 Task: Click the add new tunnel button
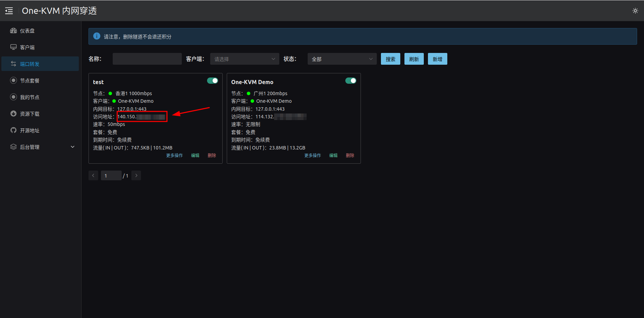(x=437, y=59)
